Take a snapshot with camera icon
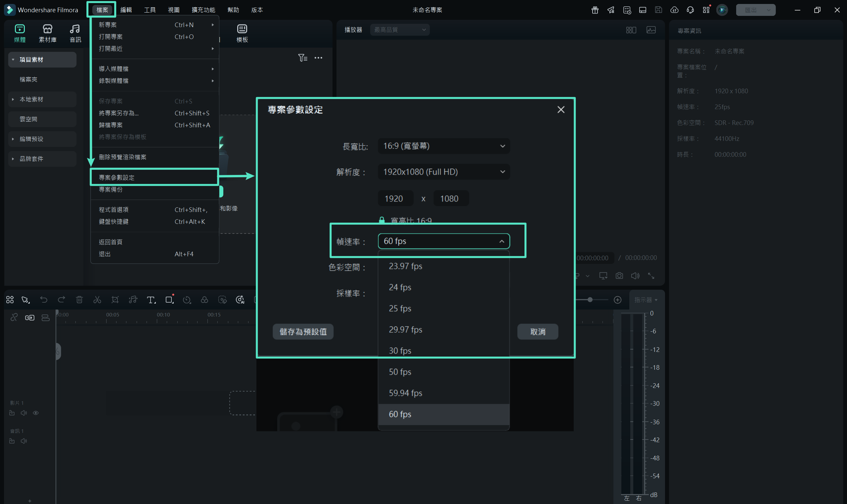The height and width of the screenshot is (504, 847). pos(619,276)
